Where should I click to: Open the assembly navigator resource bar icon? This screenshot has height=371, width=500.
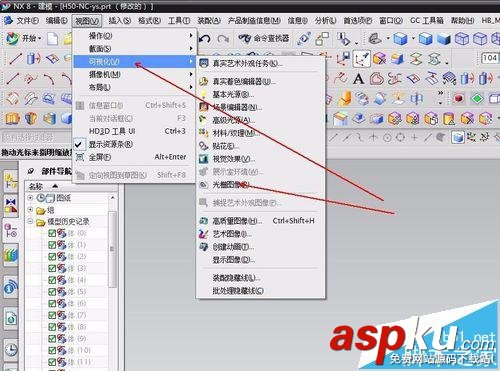pos(11,181)
